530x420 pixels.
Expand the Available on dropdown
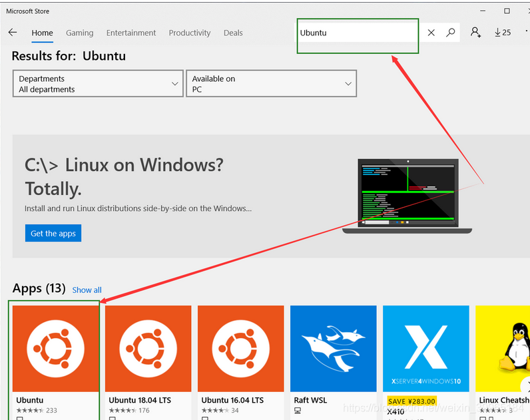[x=272, y=83]
